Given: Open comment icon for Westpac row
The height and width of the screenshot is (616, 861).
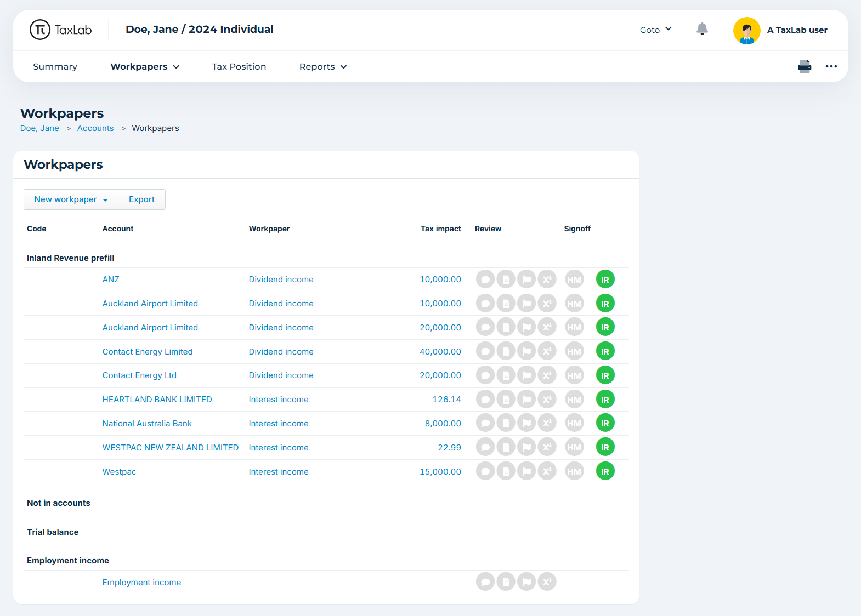Looking at the screenshot, I should coord(485,471).
